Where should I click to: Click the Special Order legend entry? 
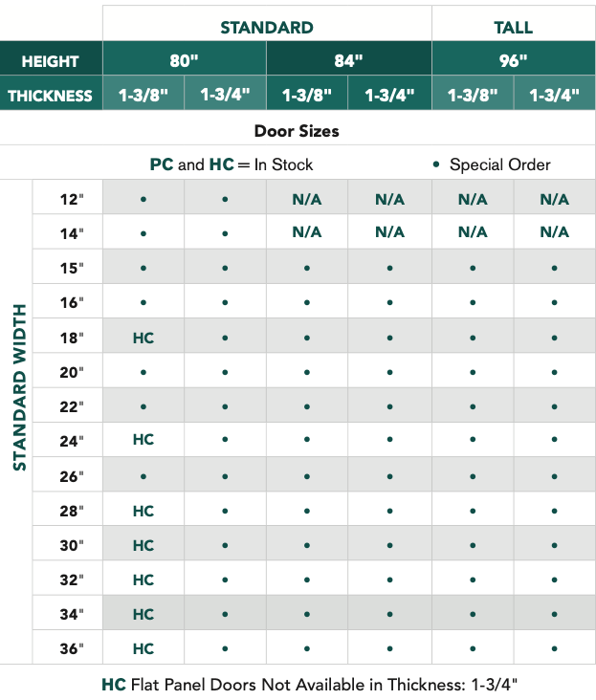click(491, 164)
